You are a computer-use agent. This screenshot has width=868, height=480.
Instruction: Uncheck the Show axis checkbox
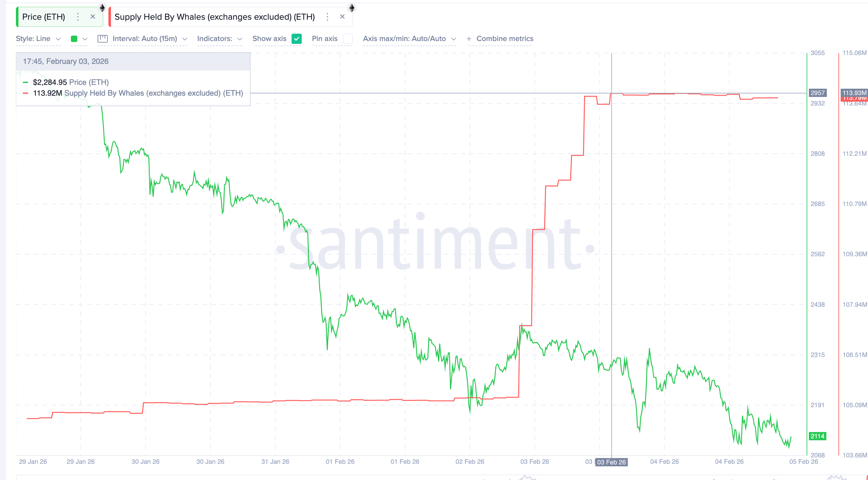297,38
